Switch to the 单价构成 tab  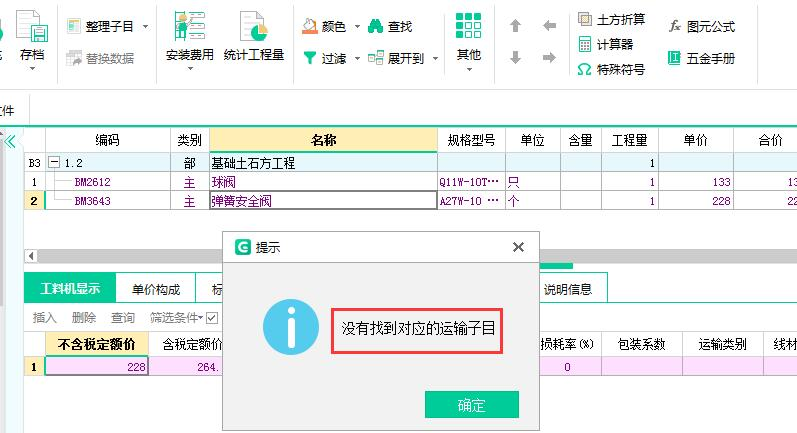click(x=155, y=290)
